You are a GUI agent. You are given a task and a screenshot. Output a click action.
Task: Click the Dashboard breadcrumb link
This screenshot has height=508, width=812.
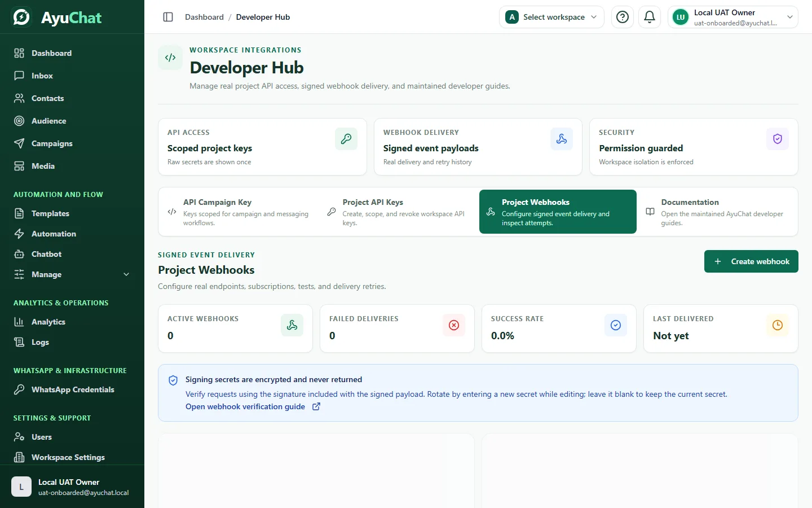tap(204, 17)
